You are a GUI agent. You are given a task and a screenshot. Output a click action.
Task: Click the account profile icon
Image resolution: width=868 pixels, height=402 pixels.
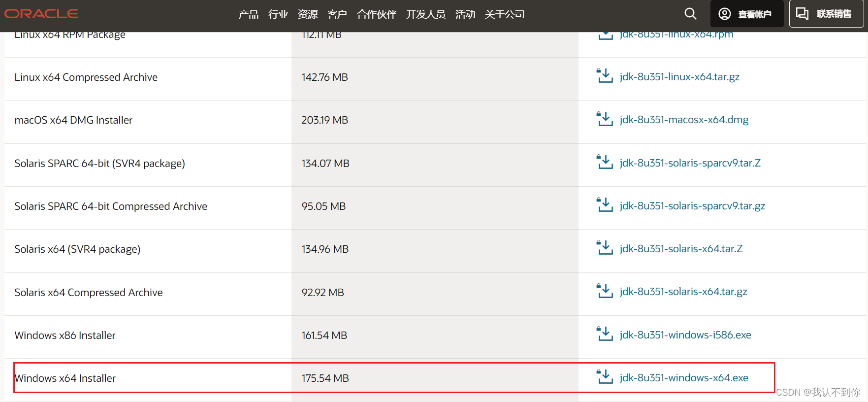(x=724, y=14)
